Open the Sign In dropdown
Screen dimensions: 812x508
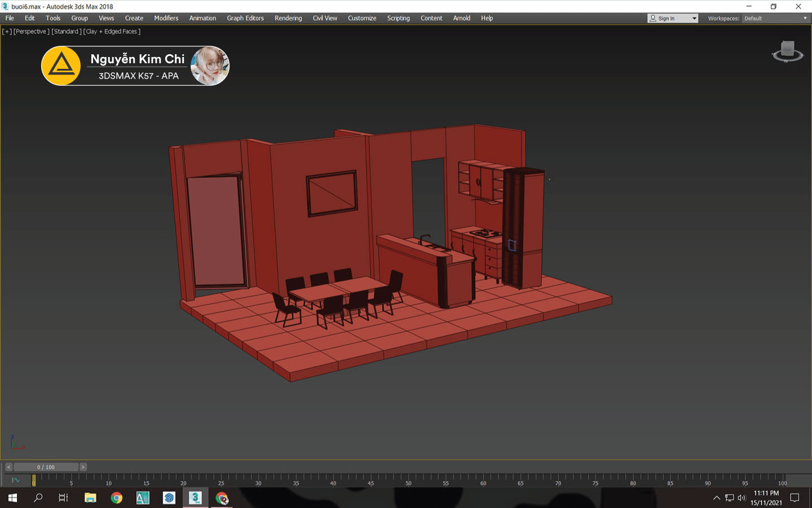coord(673,19)
